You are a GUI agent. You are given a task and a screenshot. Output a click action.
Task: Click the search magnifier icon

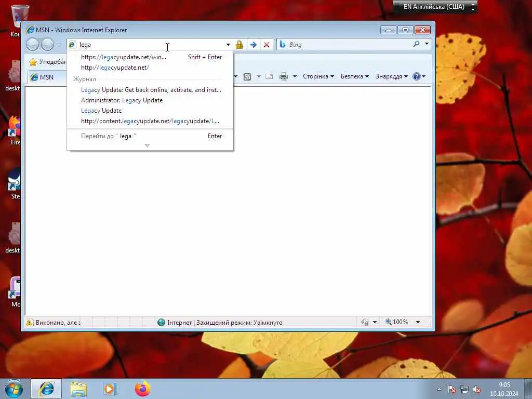point(416,44)
